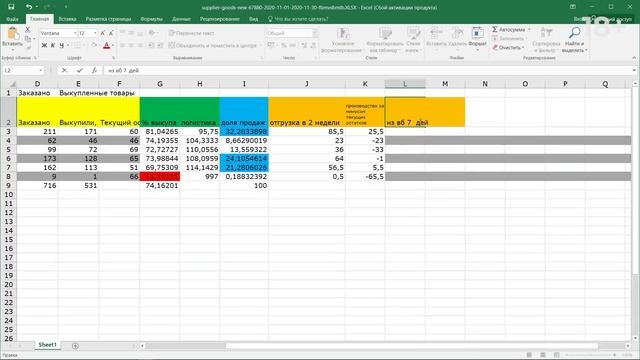Toggle Italic (К) formatting
Screen dimensions: 640x360
(53, 45)
